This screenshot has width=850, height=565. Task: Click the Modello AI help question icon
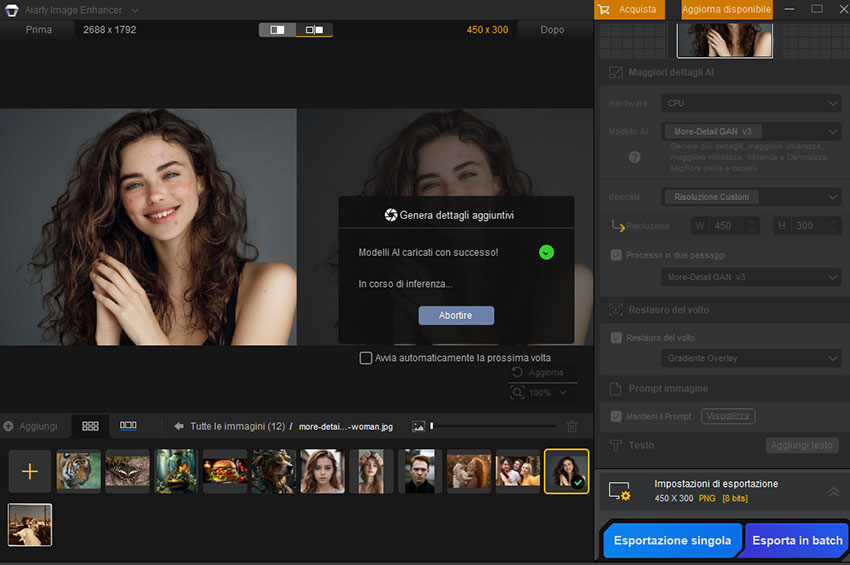634,157
